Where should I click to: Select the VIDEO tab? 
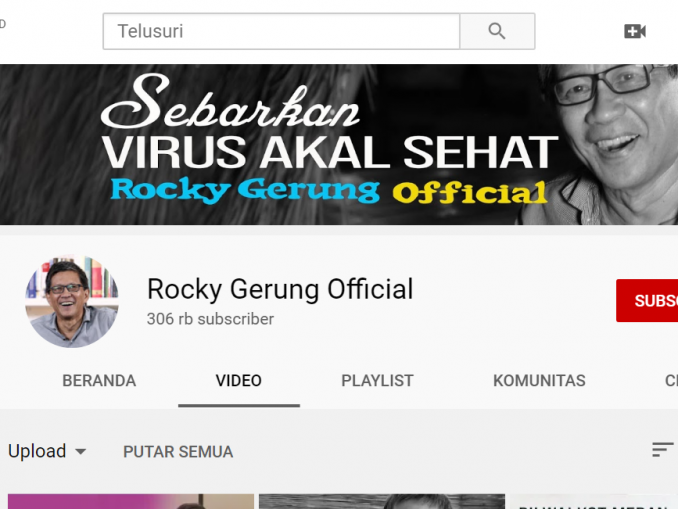[239, 381]
